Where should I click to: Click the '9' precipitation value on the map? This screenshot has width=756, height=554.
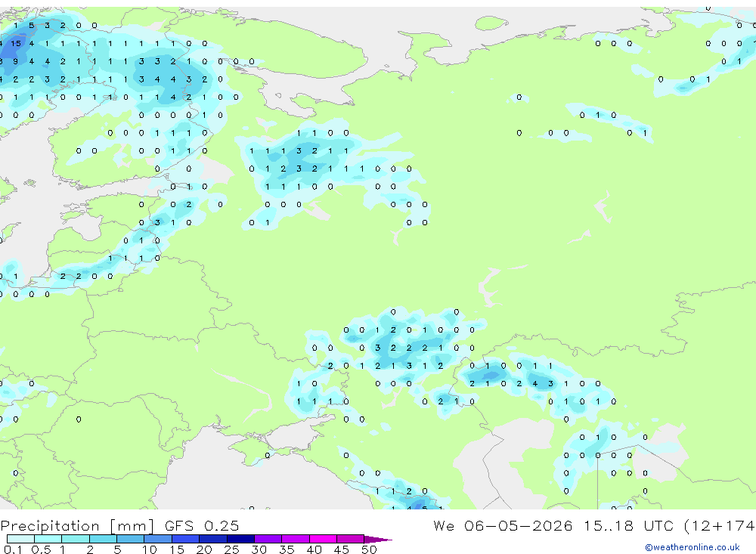pyautogui.click(x=16, y=61)
